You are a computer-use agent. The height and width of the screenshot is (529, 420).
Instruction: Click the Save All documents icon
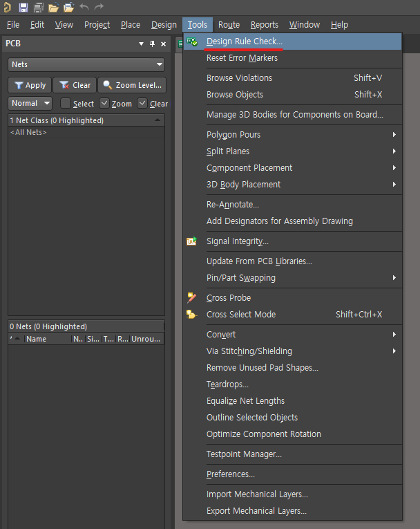point(39,8)
